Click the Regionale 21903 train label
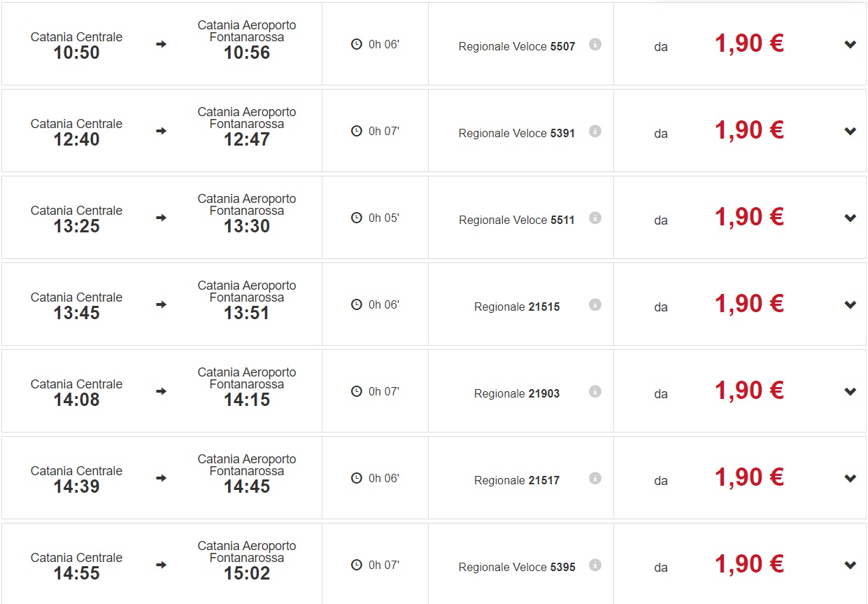 516,393
